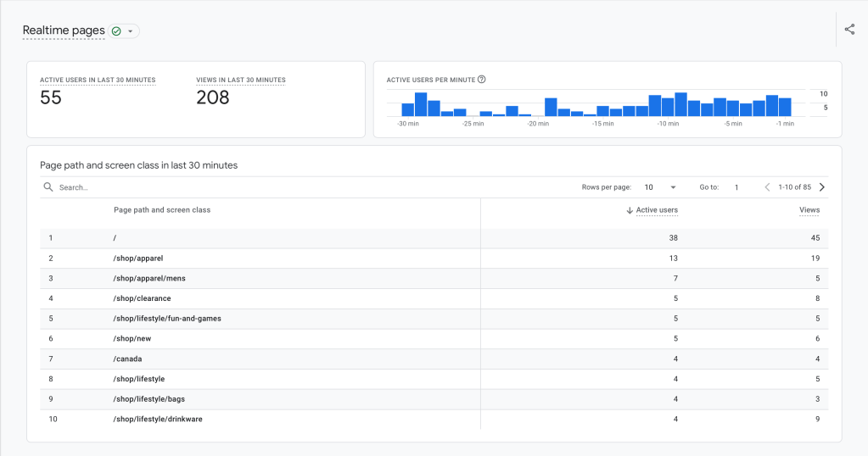The height and width of the screenshot is (456, 868).
Task: Open the Realtime pages status dropdown arrow
Action: [131, 31]
